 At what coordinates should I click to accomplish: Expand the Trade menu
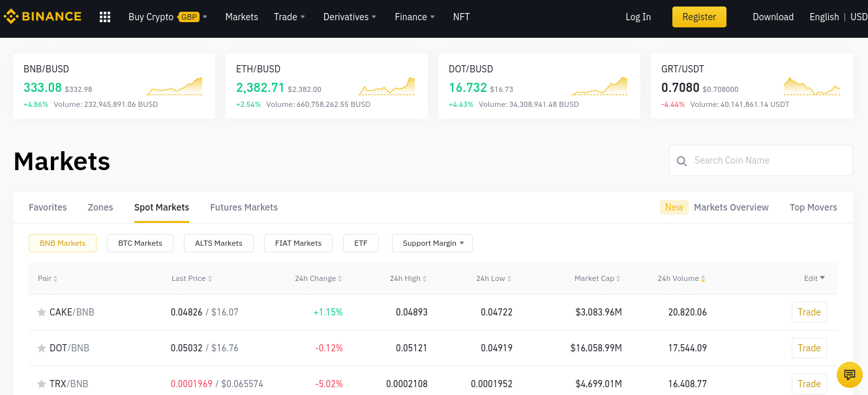pyautogui.click(x=290, y=17)
